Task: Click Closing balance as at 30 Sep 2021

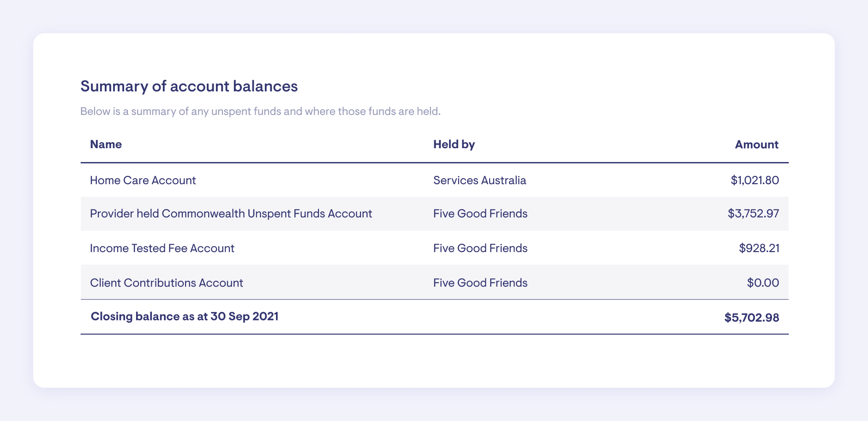Action: [185, 317]
